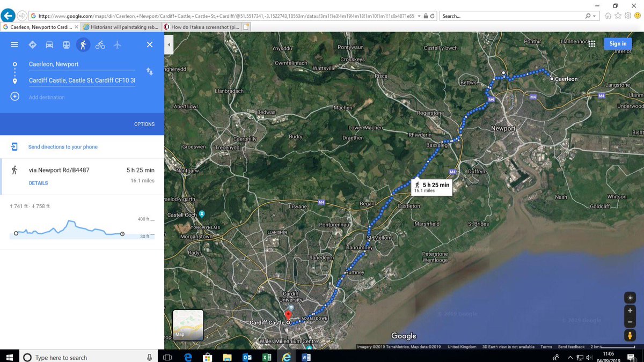
Task: Activate the Street View pegman
Action: [x=630, y=336]
